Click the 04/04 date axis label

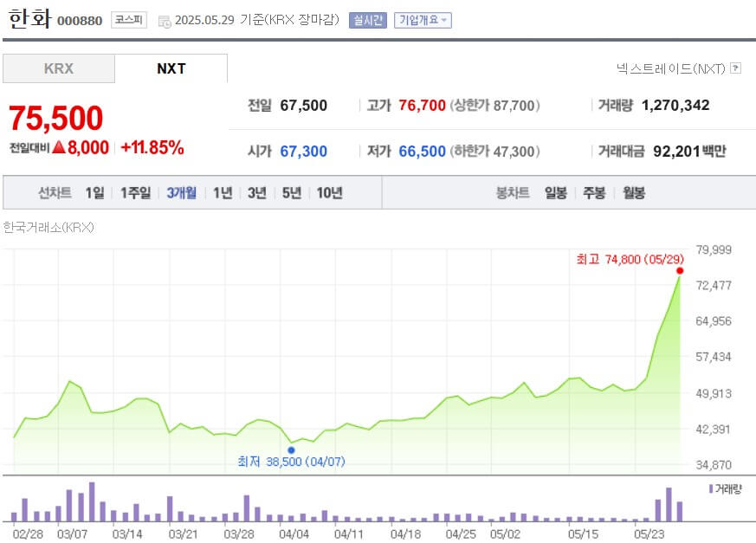pos(294,534)
